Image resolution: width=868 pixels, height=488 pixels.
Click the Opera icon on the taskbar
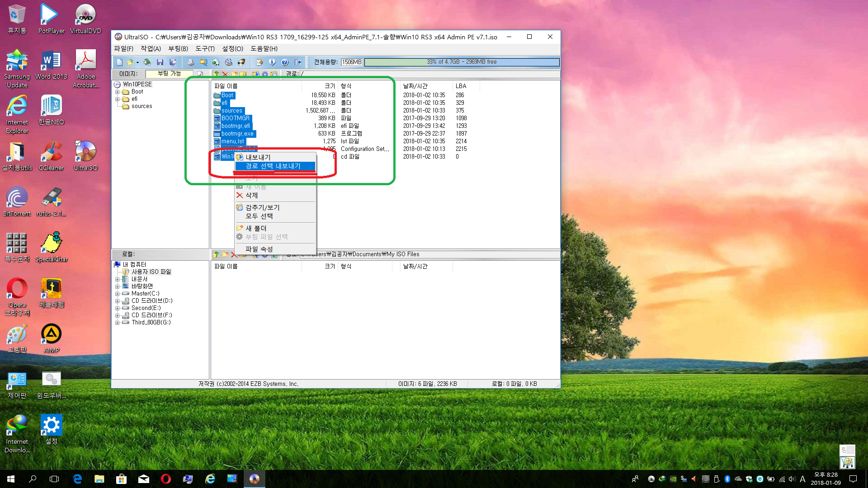coord(166,479)
